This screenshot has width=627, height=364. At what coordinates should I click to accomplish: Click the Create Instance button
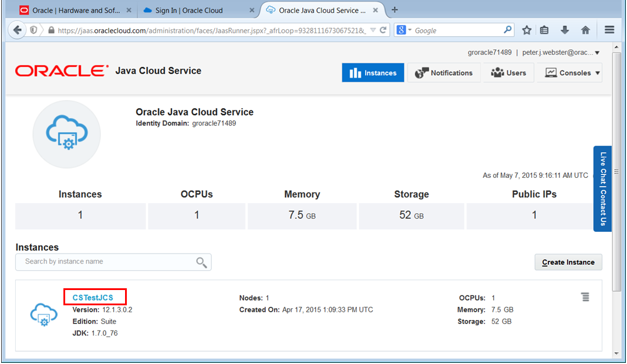[x=568, y=262]
